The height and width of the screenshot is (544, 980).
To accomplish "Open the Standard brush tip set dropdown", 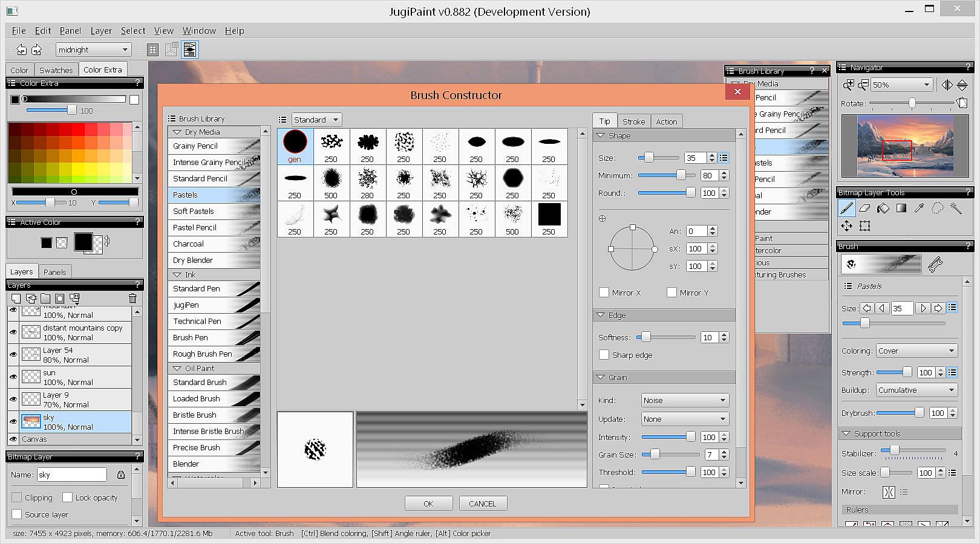I will coord(316,120).
